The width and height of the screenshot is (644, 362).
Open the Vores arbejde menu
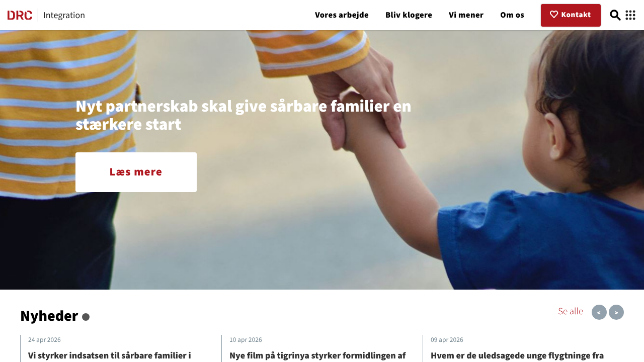click(x=342, y=15)
